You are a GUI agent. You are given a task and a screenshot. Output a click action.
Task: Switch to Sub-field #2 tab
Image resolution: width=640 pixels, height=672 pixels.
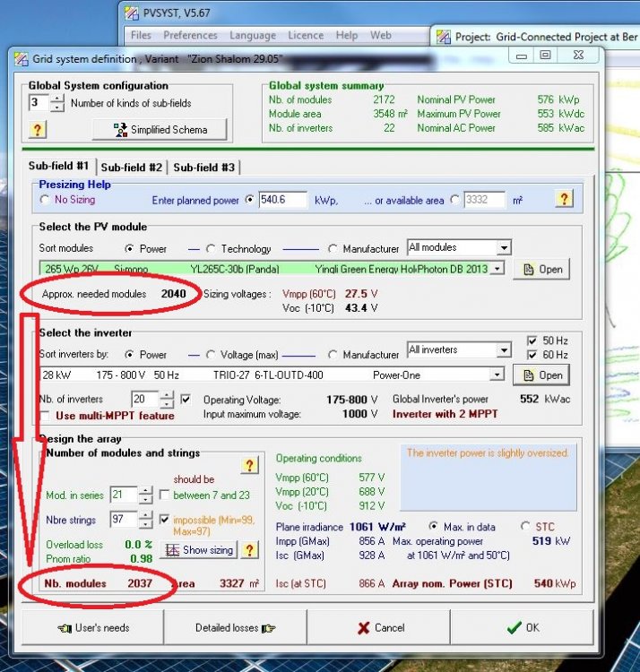[131, 168]
